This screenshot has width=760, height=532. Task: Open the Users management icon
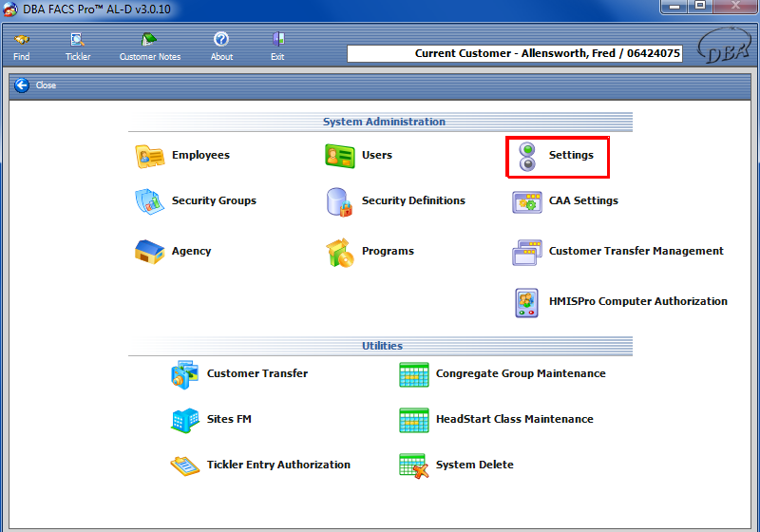click(339, 156)
